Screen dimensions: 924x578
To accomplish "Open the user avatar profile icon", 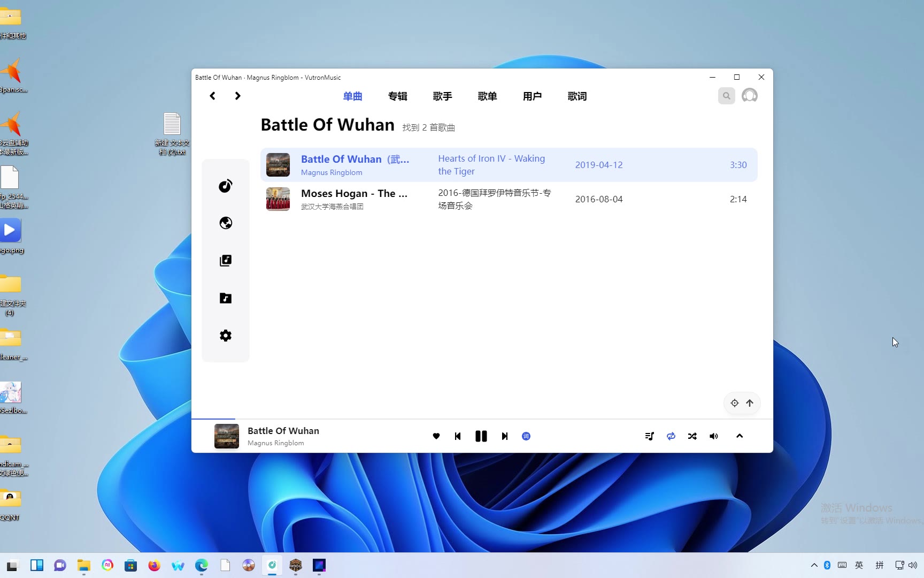I will click(750, 96).
